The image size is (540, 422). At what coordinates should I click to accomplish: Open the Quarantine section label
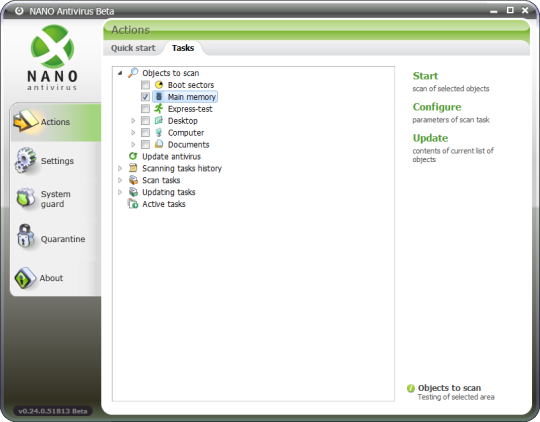(63, 239)
